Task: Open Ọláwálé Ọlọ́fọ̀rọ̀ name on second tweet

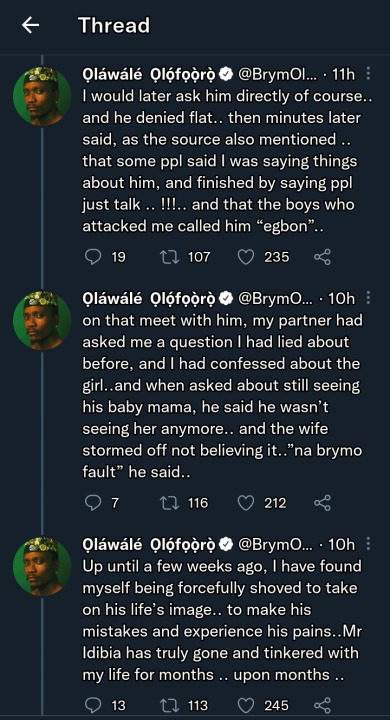Action: point(152,299)
